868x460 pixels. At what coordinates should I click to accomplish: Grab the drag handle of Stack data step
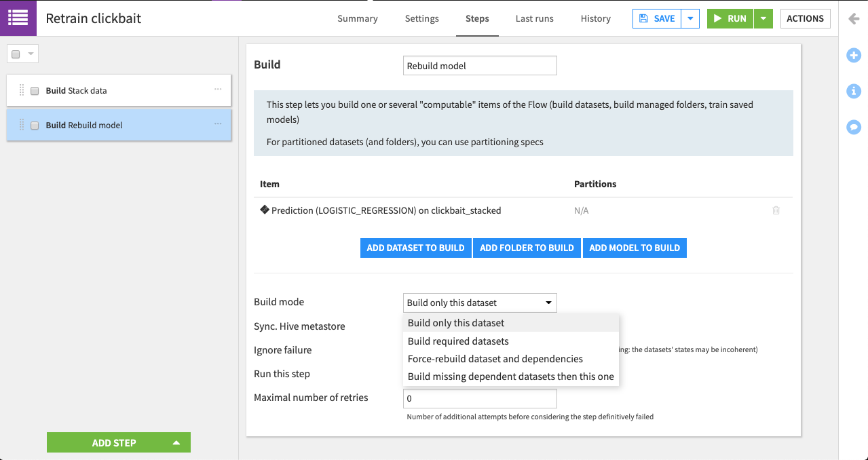(x=22, y=90)
